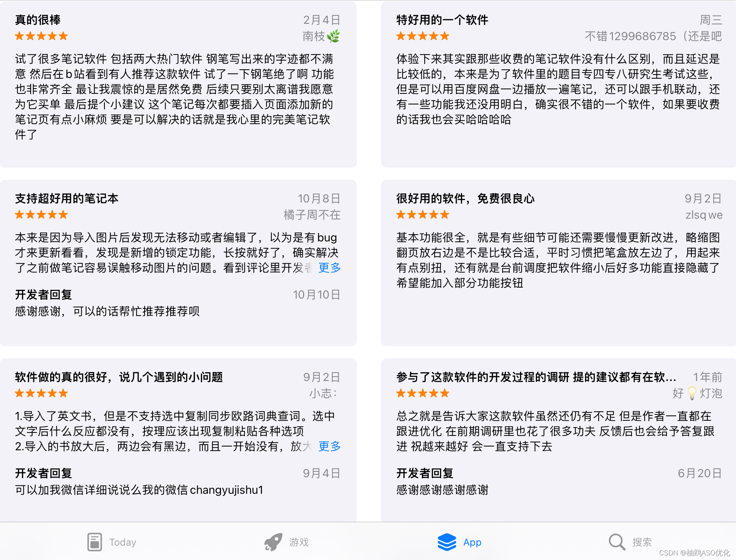Click the stars under 特好用的一个软件
736x560 pixels.
pos(423,36)
